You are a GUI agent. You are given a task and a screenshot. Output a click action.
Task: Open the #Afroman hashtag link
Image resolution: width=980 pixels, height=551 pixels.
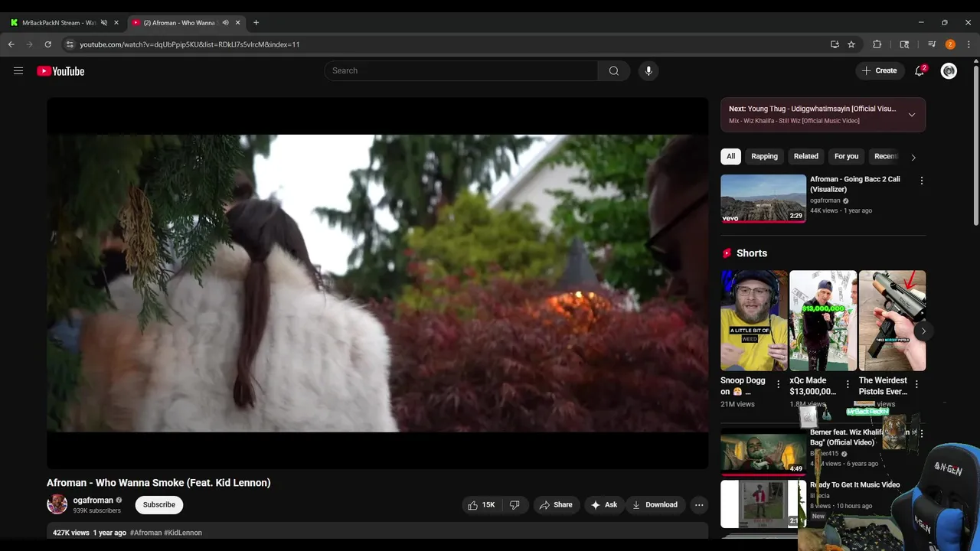pos(145,533)
